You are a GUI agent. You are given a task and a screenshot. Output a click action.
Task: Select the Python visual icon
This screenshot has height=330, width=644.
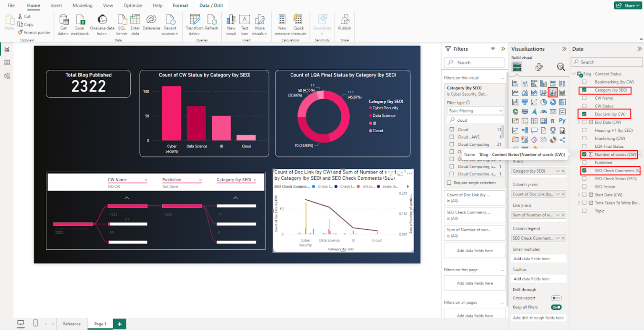click(x=562, y=120)
